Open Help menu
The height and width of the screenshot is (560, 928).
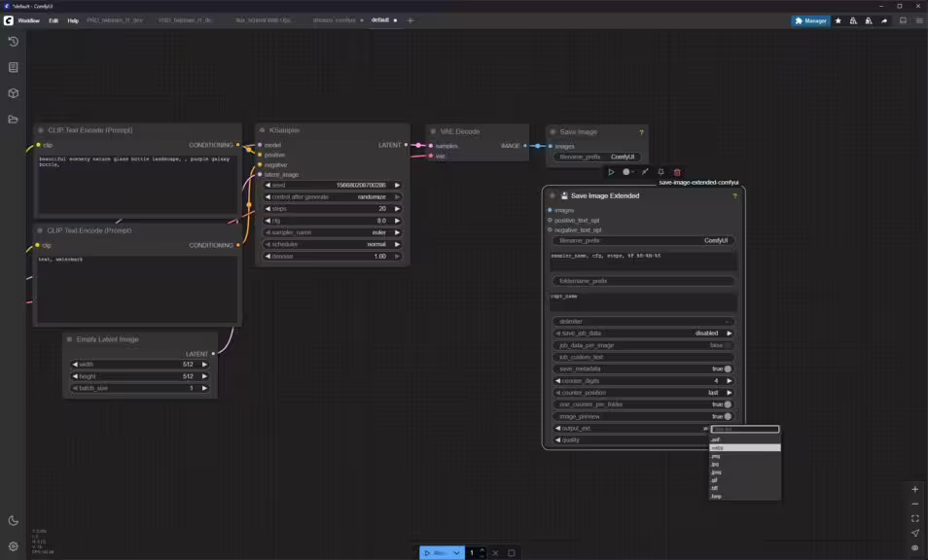click(73, 20)
